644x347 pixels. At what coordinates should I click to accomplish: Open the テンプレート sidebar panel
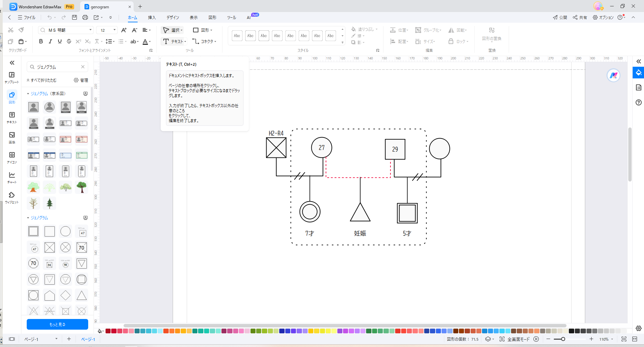(x=12, y=77)
